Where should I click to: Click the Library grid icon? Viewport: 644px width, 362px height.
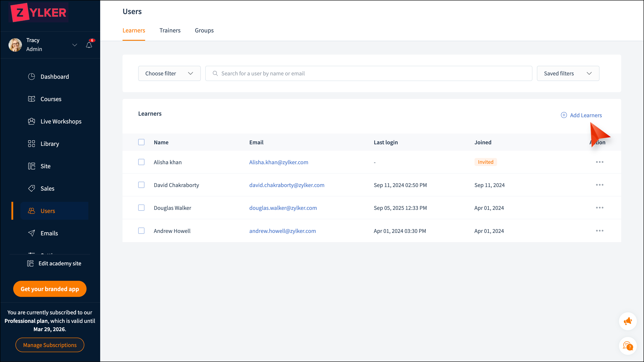[32, 144]
